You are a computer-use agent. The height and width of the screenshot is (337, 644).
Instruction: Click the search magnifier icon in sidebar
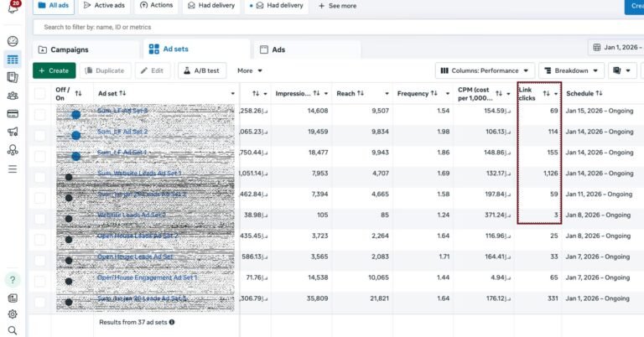13,329
